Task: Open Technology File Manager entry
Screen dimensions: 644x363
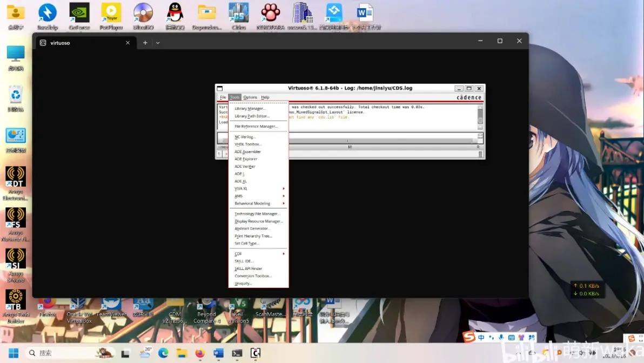Action: point(258,214)
